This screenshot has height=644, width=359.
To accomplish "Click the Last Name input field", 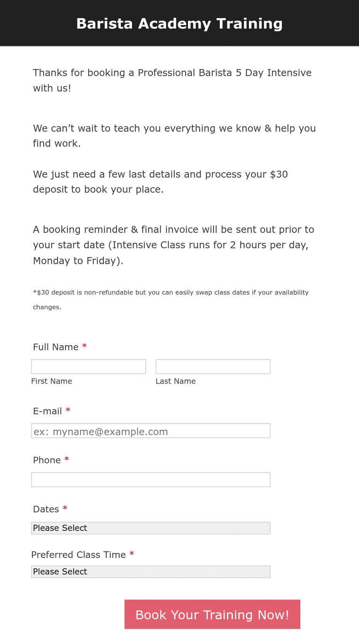I will point(213,366).
